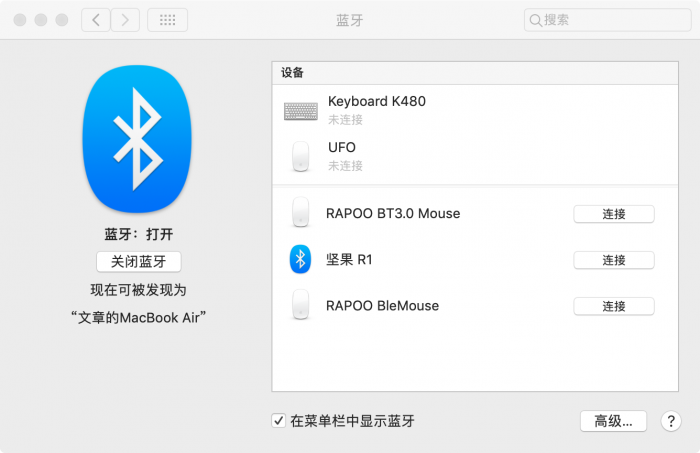Turn off Bluetooth with 关闭蓝牙 button
Screen dimensions: 700x453
[139, 262]
